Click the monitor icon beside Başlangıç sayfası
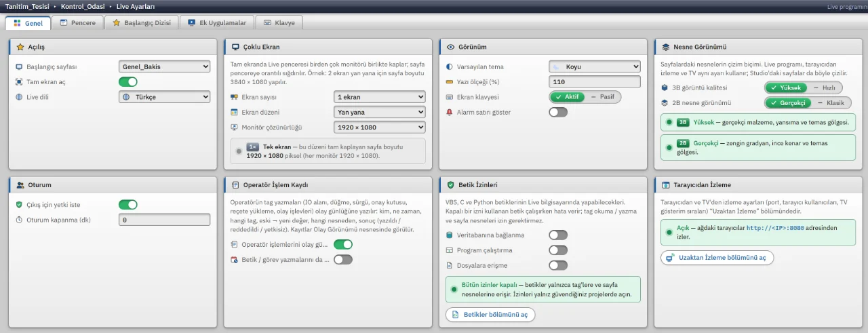The image size is (868, 333). tap(19, 67)
